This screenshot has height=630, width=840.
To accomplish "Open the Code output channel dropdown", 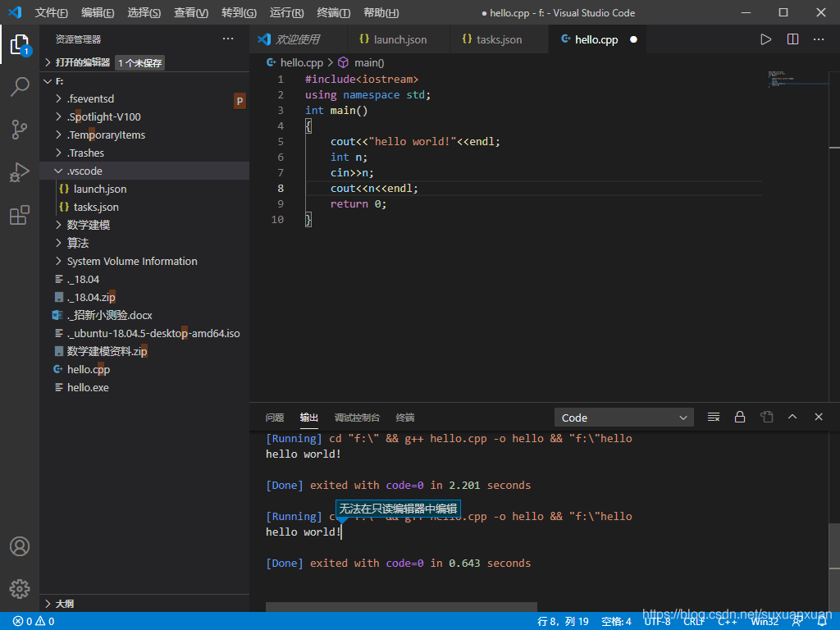I will (624, 418).
